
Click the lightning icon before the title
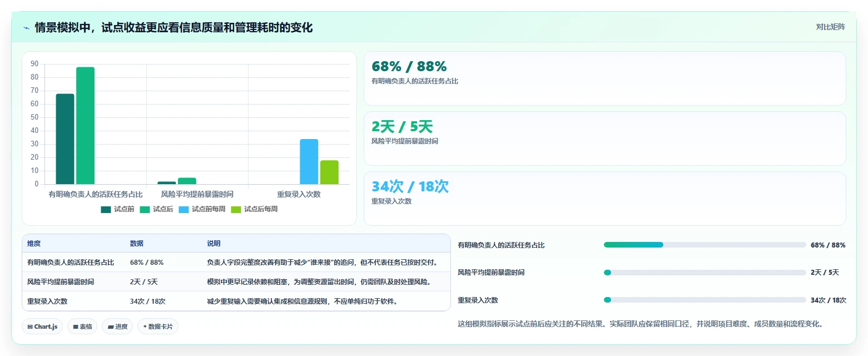(x=26, y=27)
